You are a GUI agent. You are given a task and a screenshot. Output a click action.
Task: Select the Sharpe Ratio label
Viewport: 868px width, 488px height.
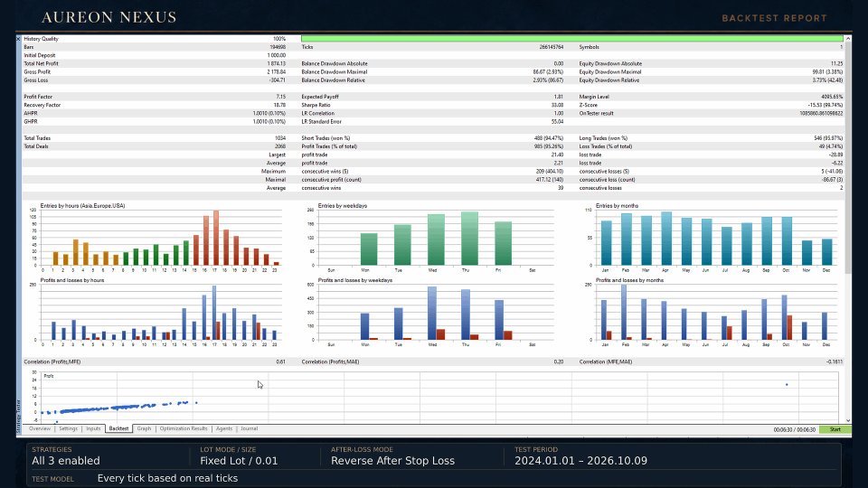tap(316, 105)
